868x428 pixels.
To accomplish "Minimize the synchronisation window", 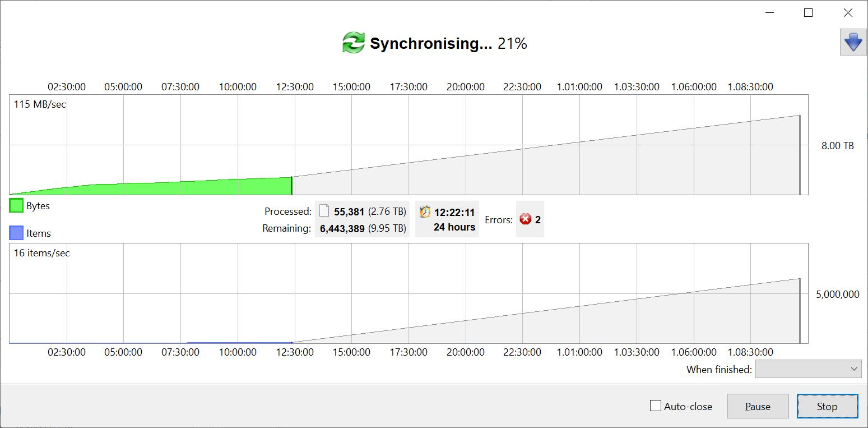I will click(x=770, y=13).
